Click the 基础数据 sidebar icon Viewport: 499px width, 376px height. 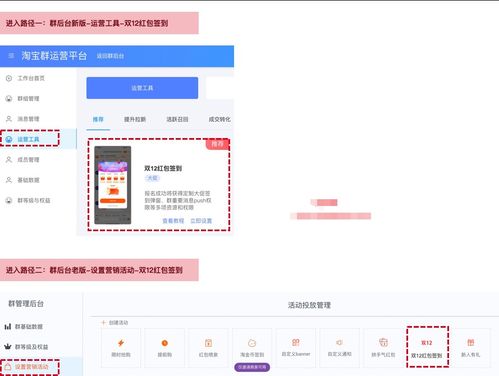click(x=9, y=180)
